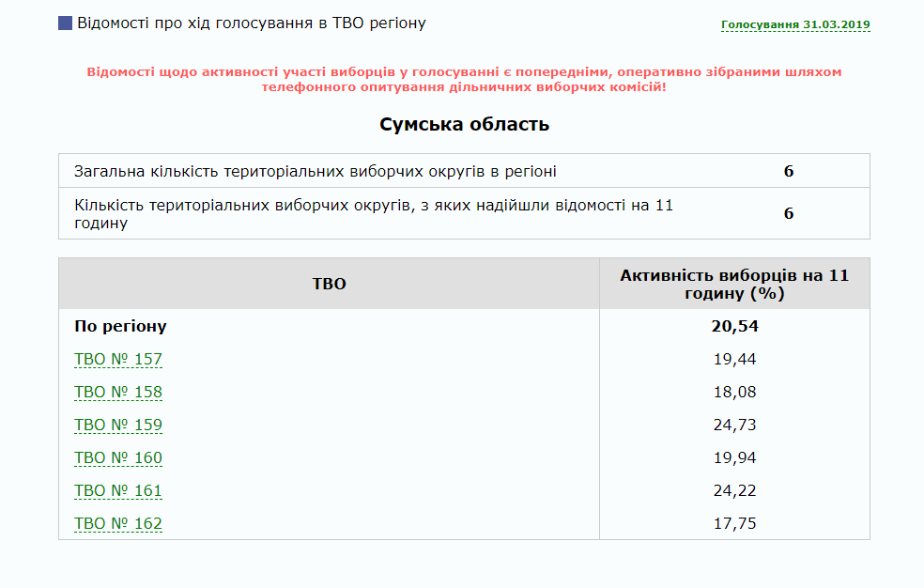Screen dimensions: 924x588
Task: Open the ТВО № 157 link
Action: pos(118,359)
